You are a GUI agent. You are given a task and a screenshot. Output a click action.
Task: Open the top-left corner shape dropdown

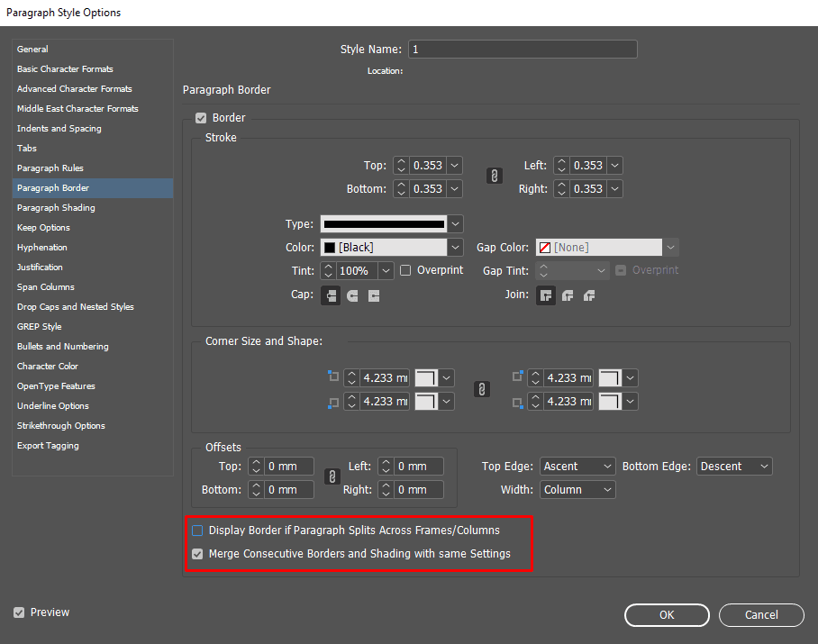pyautogui.click(x=447, y=378)
